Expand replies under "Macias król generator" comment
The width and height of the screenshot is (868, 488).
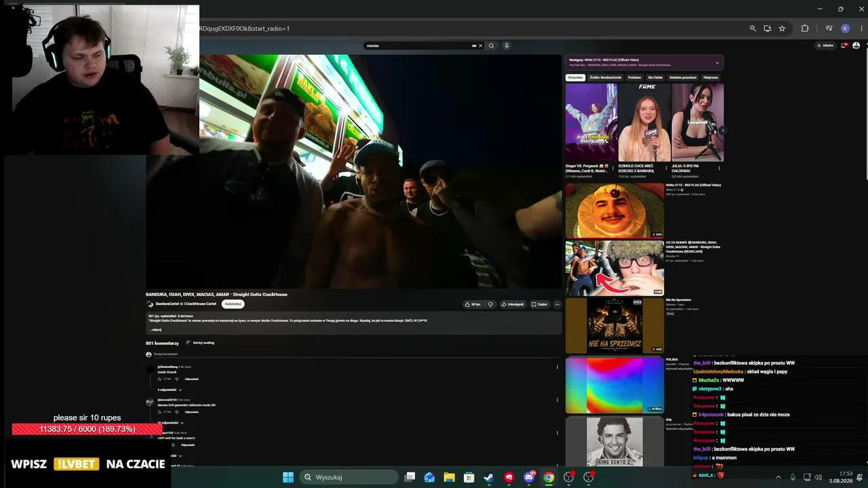click(170, 422)
